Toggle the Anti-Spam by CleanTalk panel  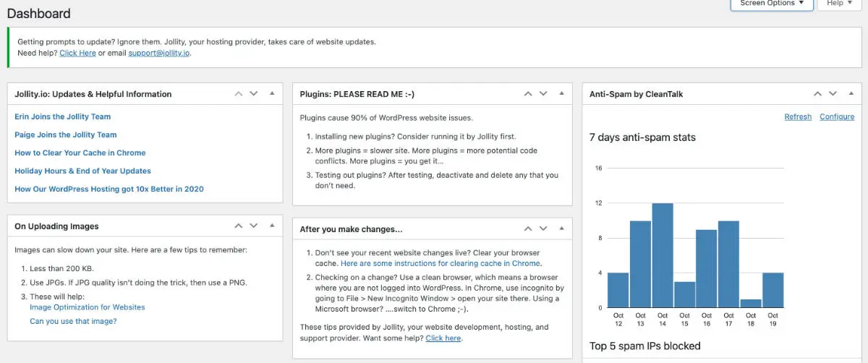click(x=851, y=94)
